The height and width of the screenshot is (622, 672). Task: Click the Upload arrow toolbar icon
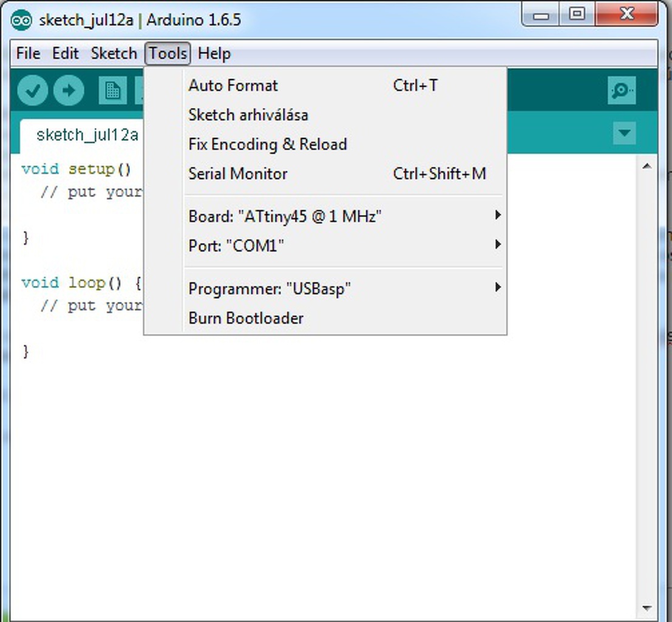pyautogui.click(x=69, y=91)
